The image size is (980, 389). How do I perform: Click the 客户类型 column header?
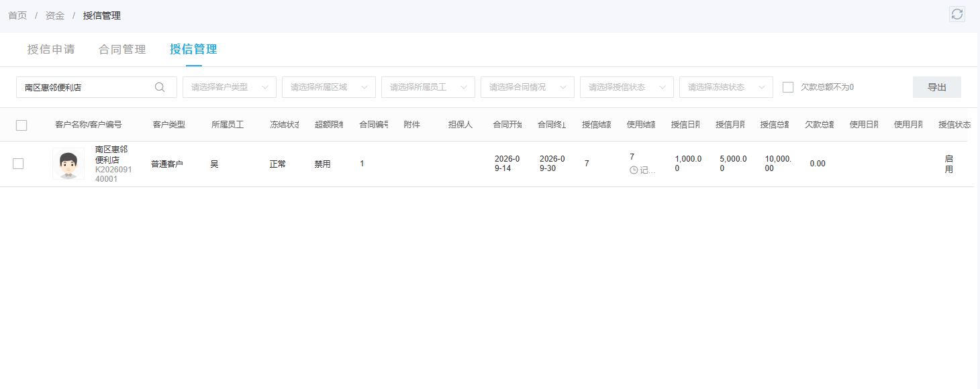tap(169, 125)
